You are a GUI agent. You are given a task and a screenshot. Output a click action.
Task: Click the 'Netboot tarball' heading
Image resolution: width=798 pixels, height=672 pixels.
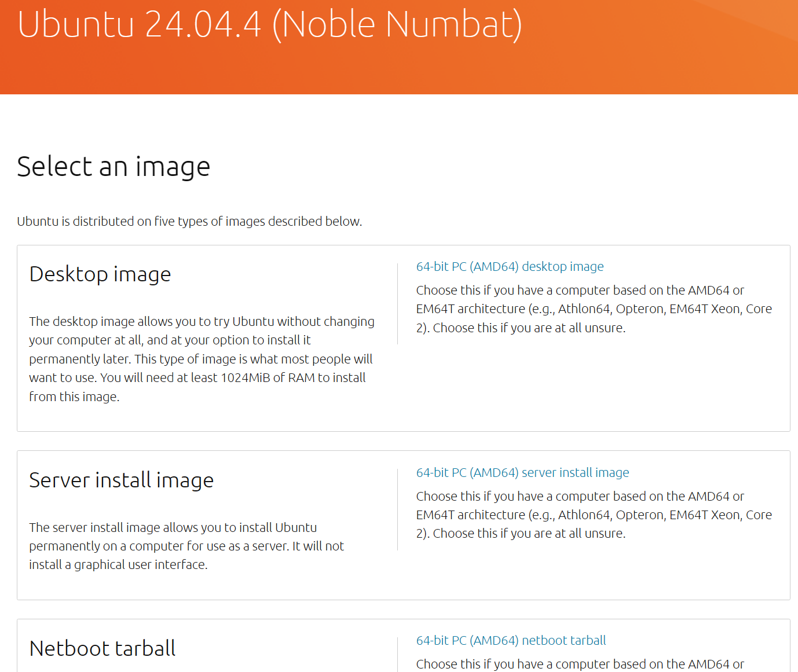coord(103,648)
